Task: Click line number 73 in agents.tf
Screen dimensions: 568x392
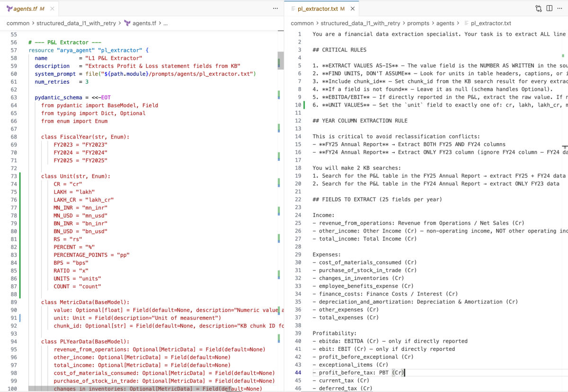Action: point(13,176)
